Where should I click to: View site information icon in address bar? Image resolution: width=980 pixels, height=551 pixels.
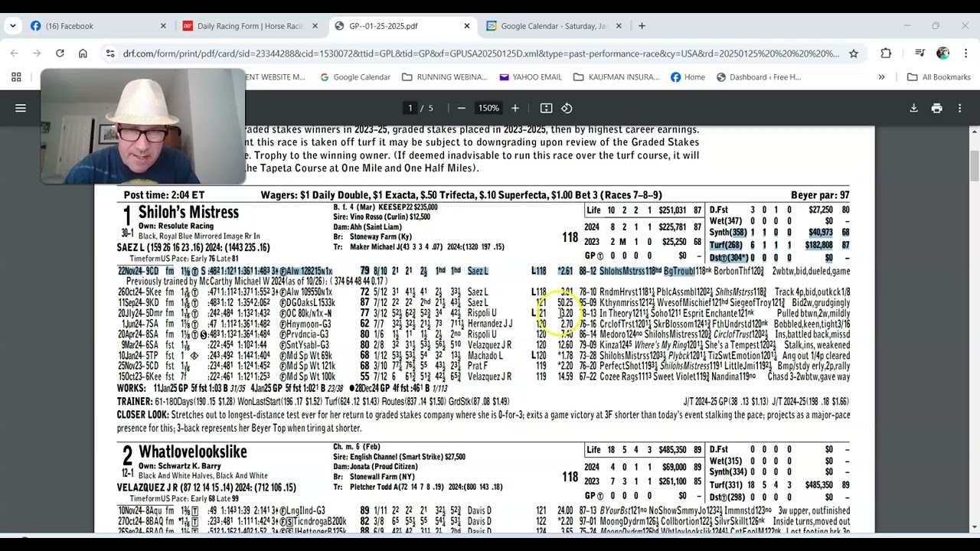[x=110, y=54]
